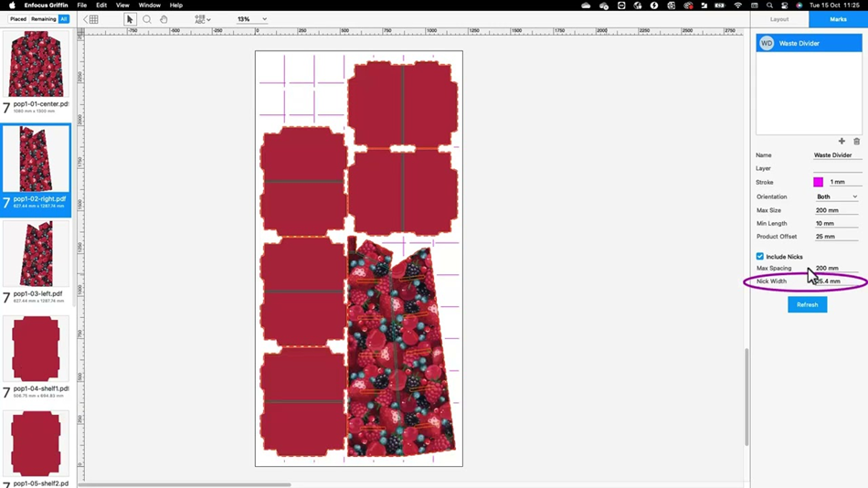The image size is (868, 488).
Task: Uncheck the Include Nicks checkbox
Action: [760, 257]
